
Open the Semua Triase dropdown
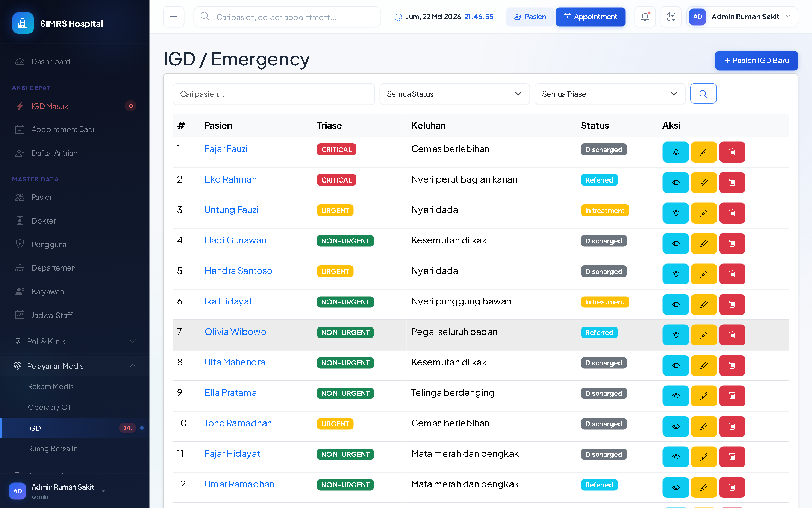(610, 94)
